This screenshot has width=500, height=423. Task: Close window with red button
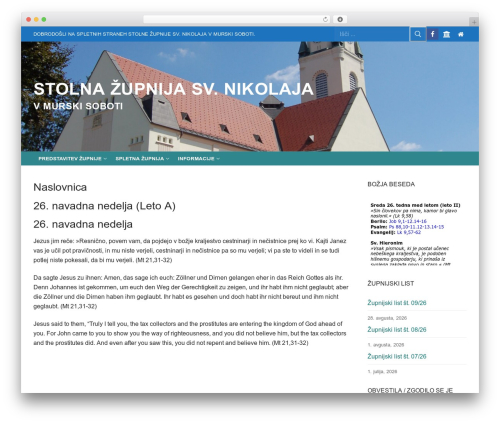pyautogui.click(x=29, y=19)
